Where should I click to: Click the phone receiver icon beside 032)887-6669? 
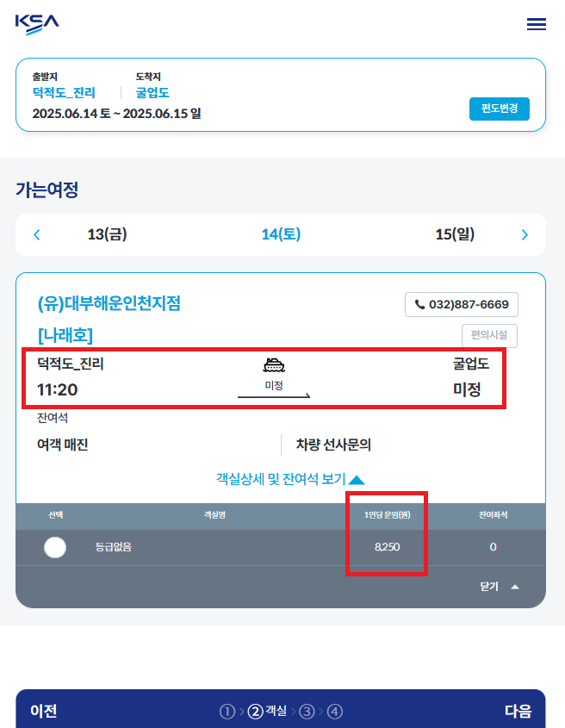[419, 304]
